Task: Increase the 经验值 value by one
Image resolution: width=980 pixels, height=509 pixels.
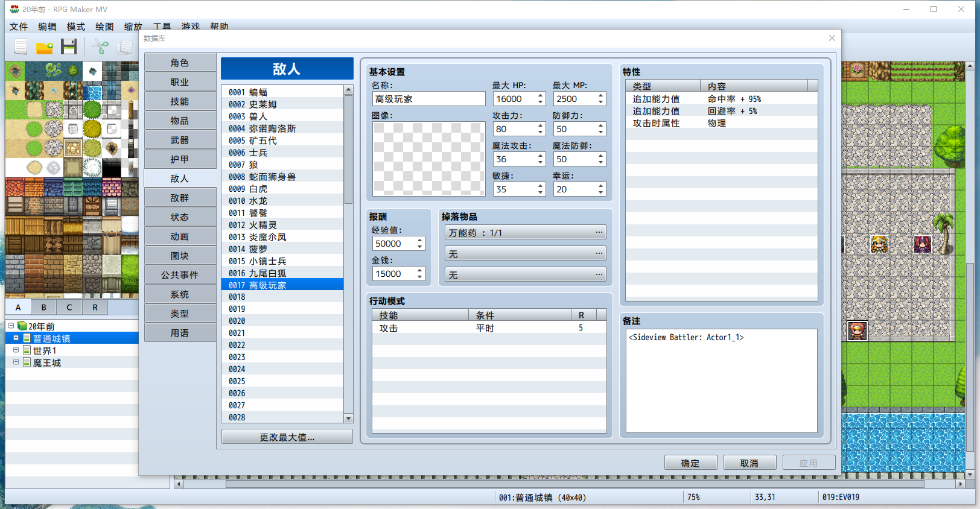Action: pyautogui.click(x=419, y=240)
